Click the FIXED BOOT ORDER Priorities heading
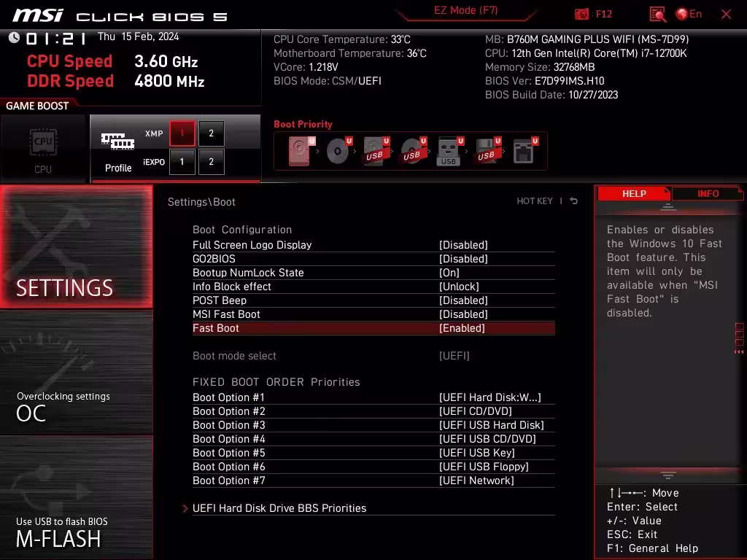This screenshot has height=560, width=747. [276, 382]
